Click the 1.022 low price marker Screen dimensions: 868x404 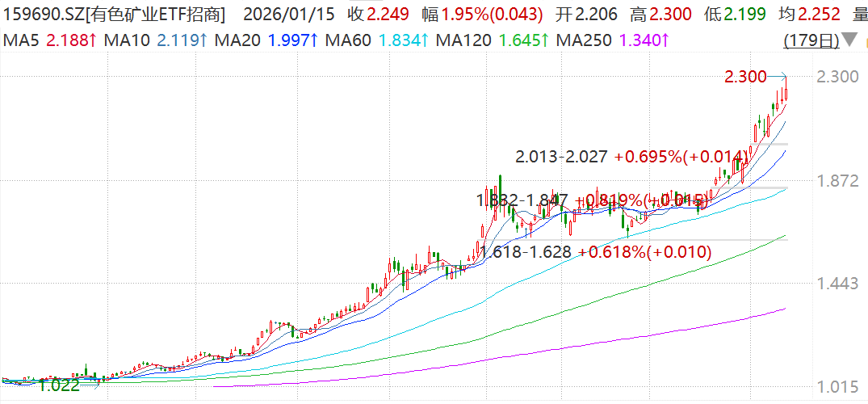tap(61, 386)
